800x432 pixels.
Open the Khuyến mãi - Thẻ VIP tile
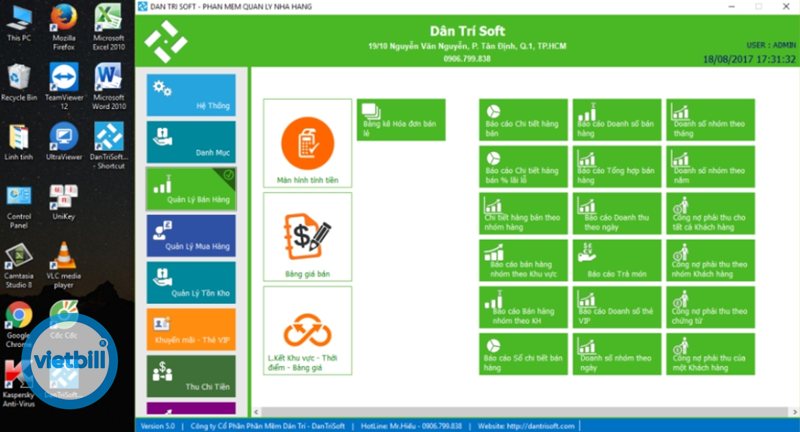tap(191, 329)
